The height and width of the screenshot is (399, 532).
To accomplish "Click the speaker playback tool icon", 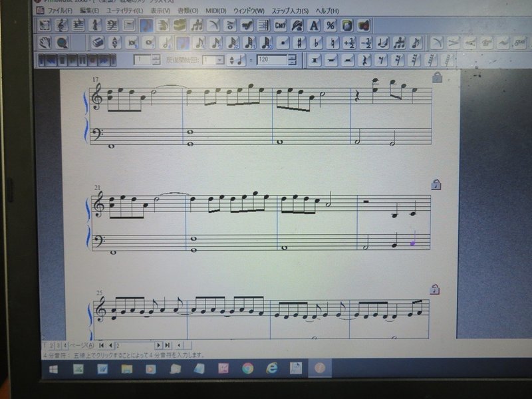I will [x=364, y=25].
